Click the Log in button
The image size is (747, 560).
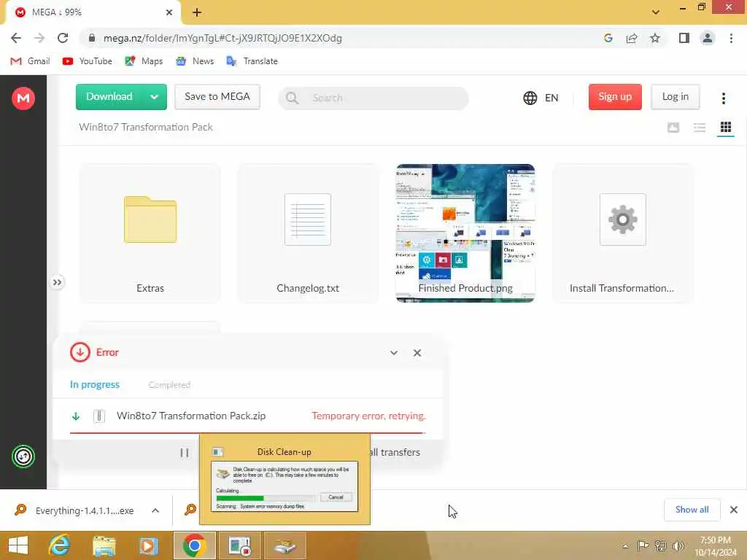coord(675,97)
